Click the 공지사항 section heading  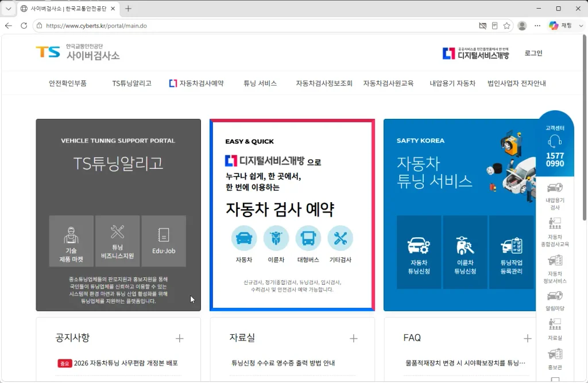72,338
